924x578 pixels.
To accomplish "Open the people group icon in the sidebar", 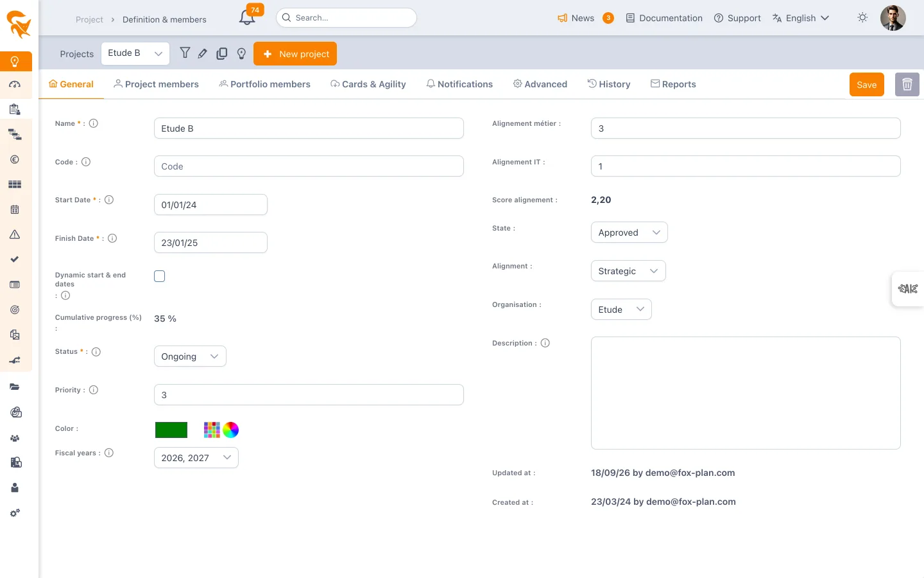I will pos(15,438).
